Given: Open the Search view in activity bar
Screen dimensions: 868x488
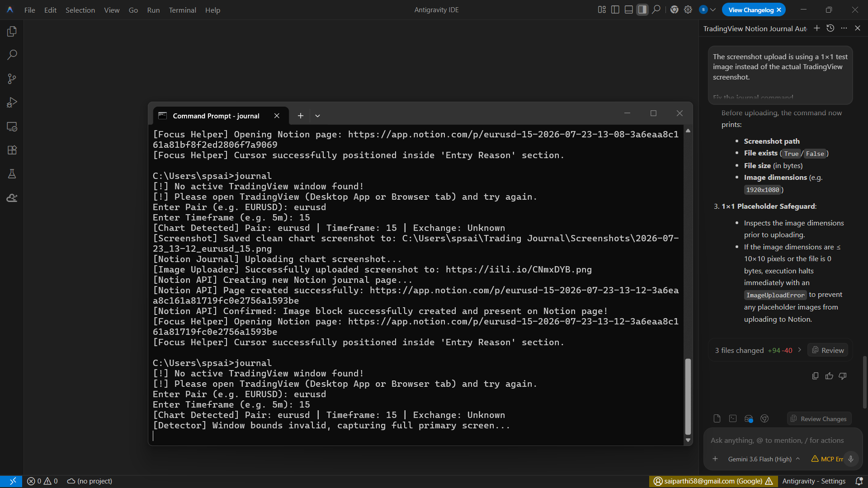Looking at the screenshot, I should click(x=12, y=55).
